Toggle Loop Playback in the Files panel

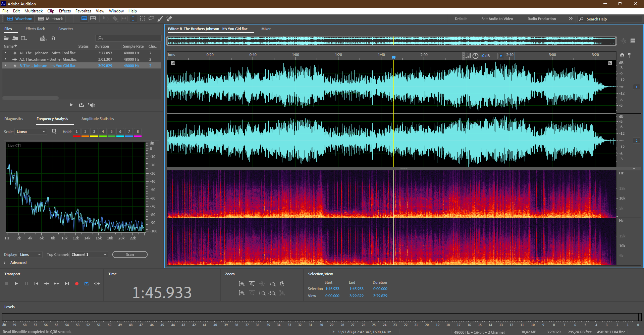(x=82, y=105)
